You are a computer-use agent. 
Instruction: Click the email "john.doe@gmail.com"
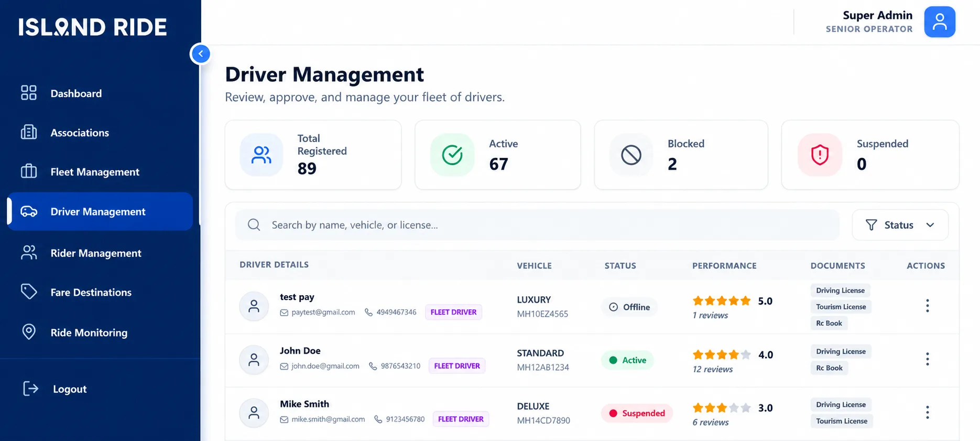point(325,366)
